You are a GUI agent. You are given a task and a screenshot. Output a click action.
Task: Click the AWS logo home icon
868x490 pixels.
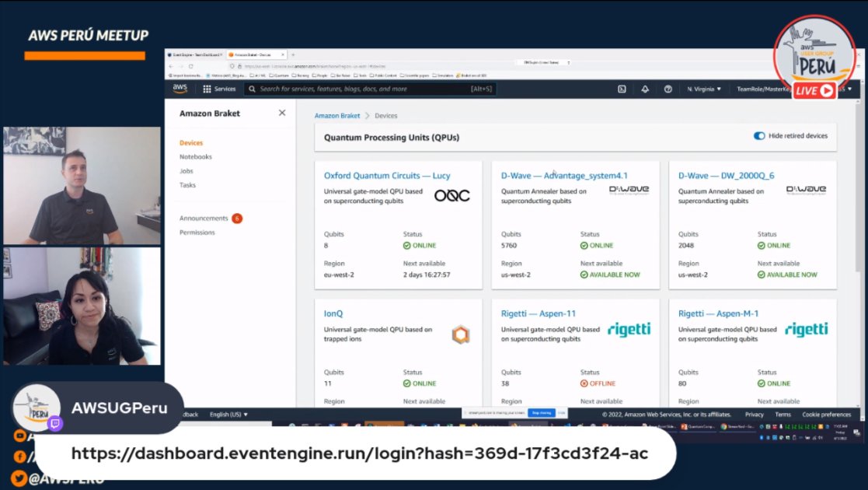tap(180, 89)
